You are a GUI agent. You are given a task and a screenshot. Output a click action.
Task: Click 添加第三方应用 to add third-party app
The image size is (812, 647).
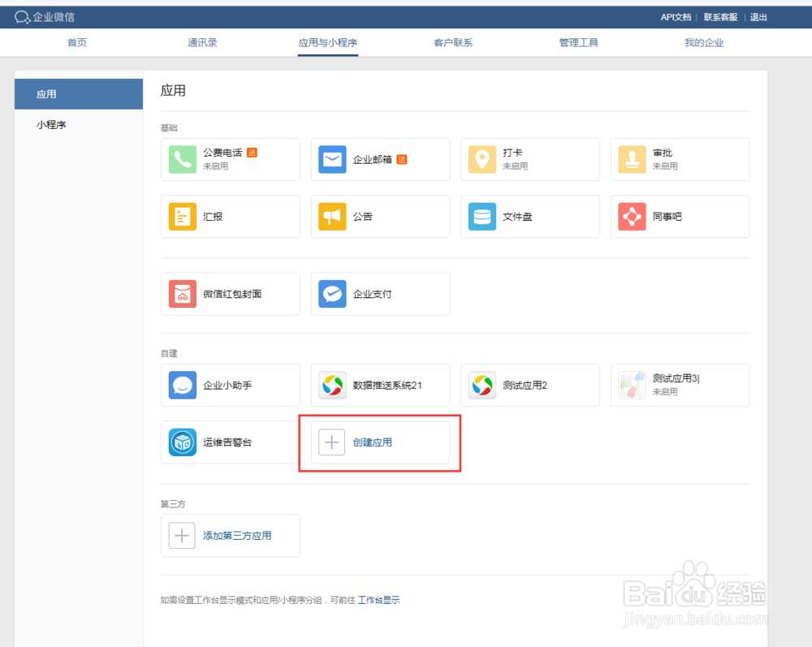coord(231,535)
